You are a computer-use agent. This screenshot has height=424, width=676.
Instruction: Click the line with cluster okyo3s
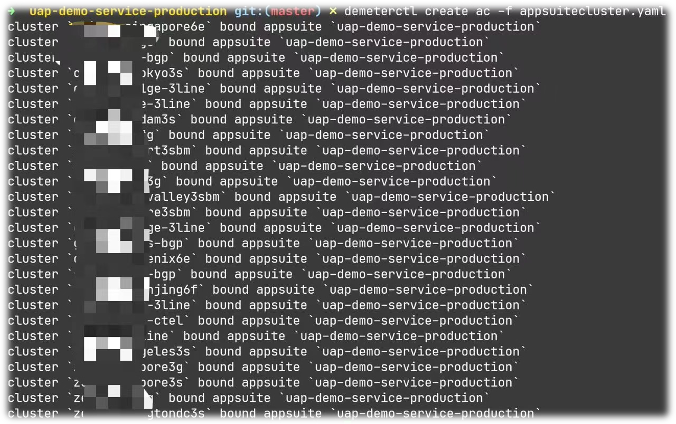263,73
